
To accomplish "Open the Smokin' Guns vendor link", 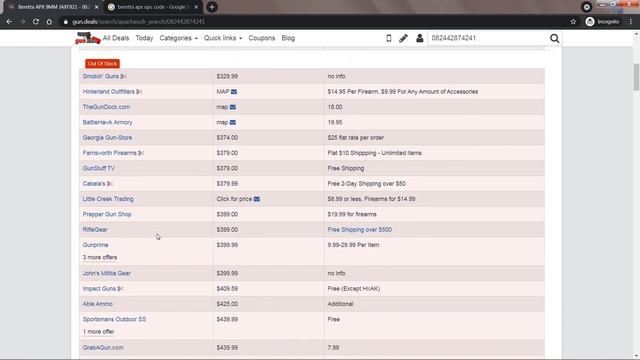I will [x=101, y=76].
